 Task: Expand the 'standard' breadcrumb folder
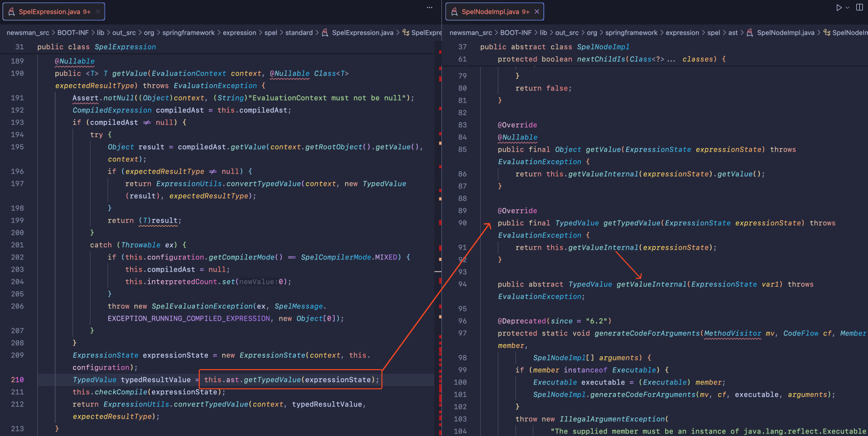pyautogui.click(x=299, y=33)
